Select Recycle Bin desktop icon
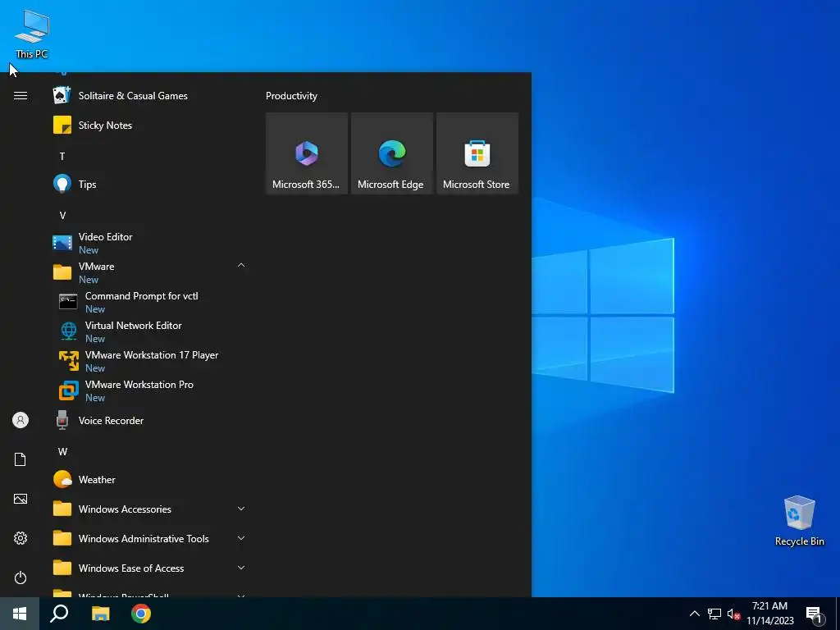The height and width of the screenshot is (630, 840). (x=799, y=521)
